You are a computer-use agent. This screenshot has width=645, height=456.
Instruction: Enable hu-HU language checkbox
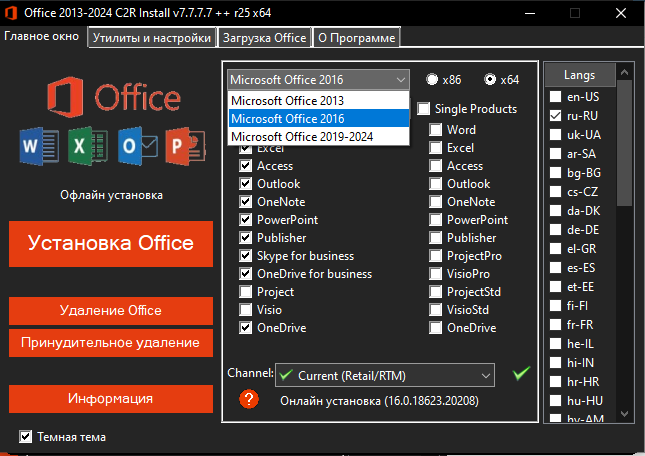[x=555, y=400]
